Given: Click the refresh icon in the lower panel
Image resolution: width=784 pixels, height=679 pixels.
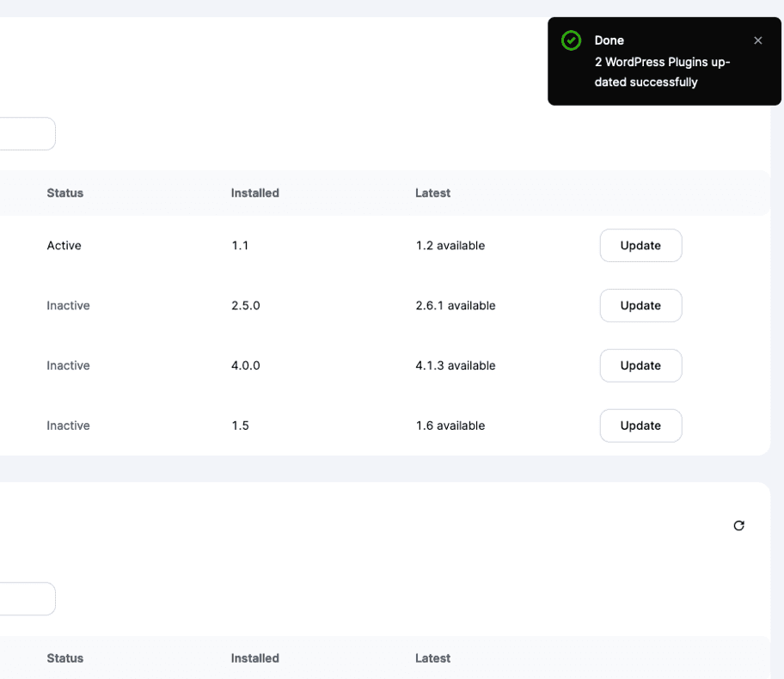Looking at the screenshot, I should (738, 525).
